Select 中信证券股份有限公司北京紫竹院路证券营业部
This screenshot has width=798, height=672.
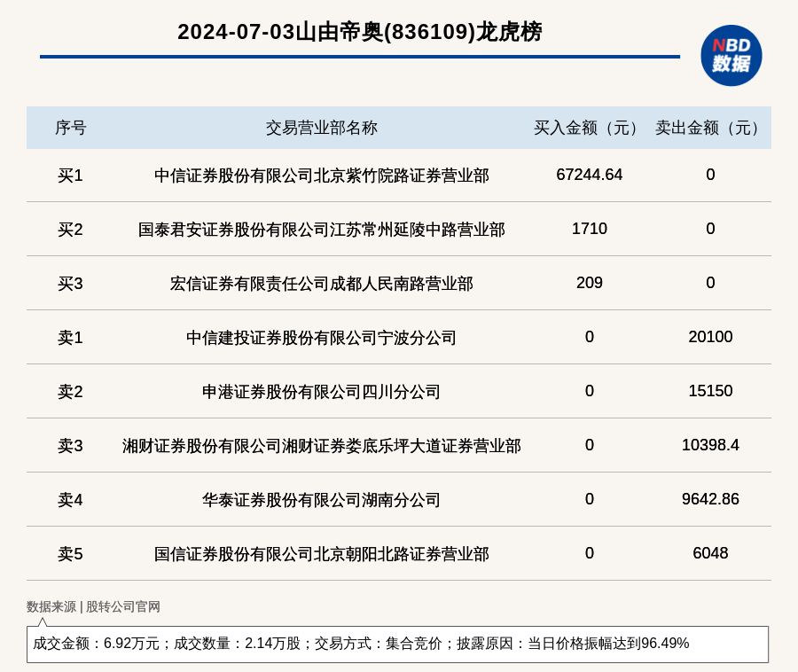tap(322, 176)
